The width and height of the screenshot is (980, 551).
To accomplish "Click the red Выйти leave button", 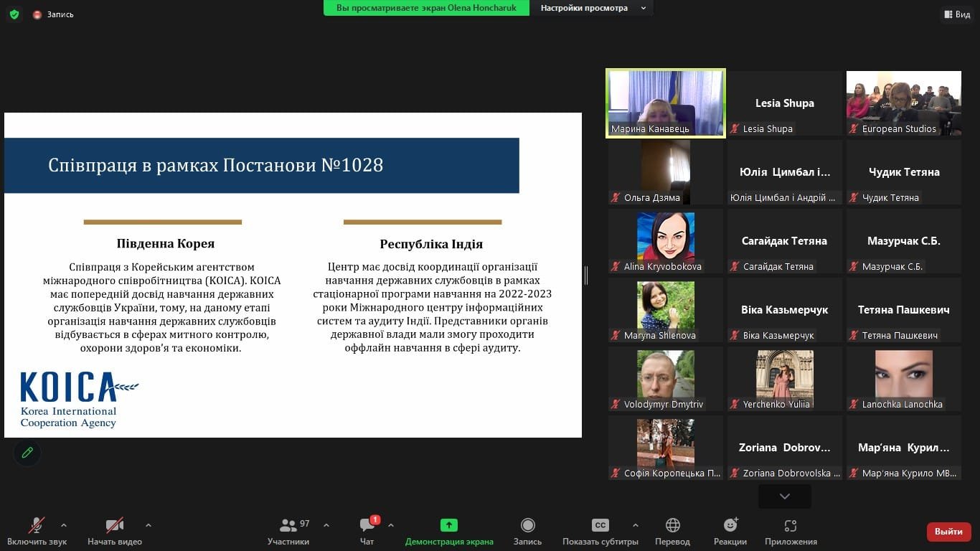I will [x=949, y=532].
